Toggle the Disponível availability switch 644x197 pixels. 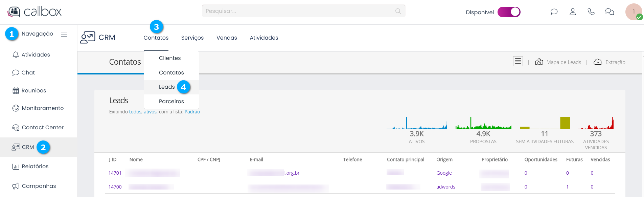509,12
